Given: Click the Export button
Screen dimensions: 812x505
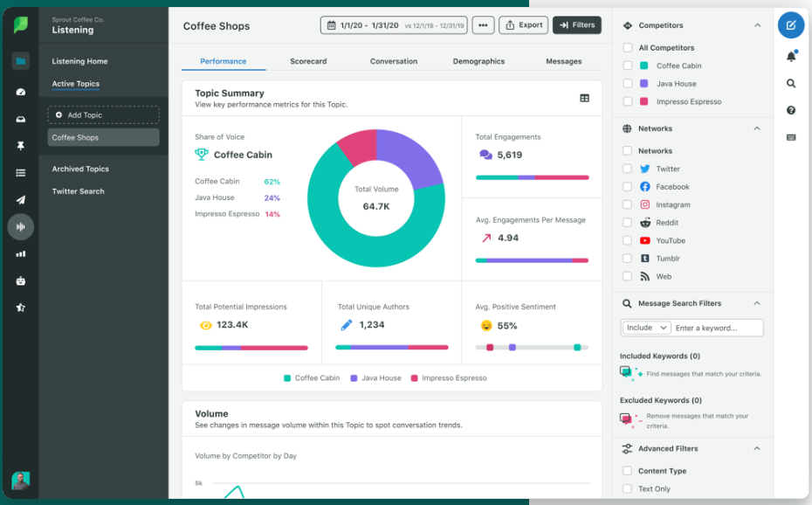Looking at the screenshot, I should tap(524, 24).
